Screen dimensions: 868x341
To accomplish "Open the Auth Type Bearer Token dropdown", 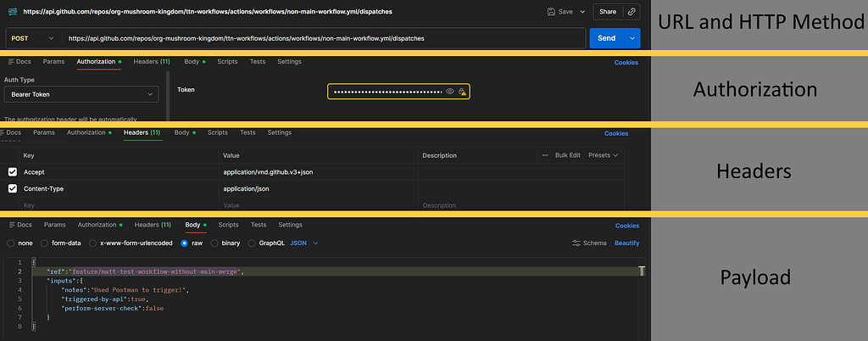I will tap(81, 95).
